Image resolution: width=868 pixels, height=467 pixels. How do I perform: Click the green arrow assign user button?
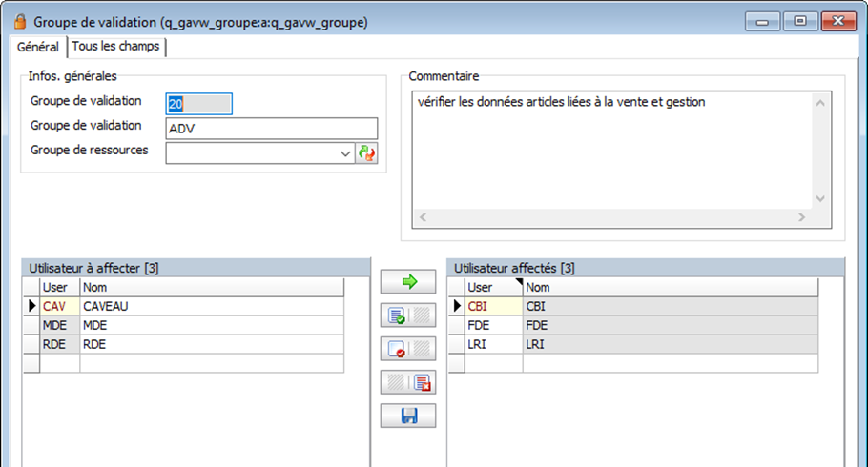408,282
